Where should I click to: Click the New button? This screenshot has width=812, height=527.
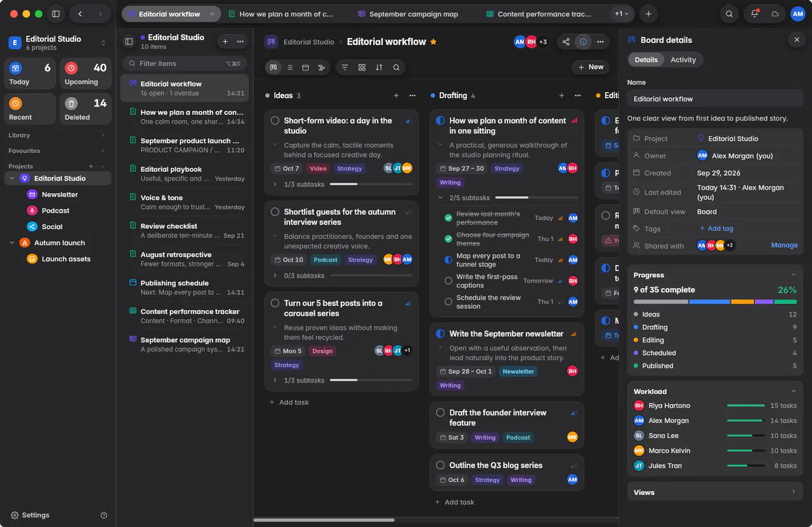pyautogui.click(x=591, y=67)
